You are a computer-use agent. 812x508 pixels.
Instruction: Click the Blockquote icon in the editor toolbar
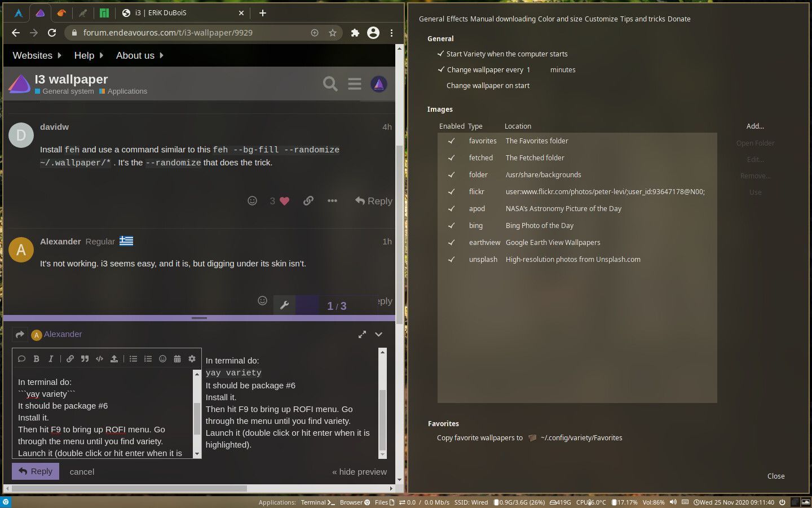[85, 358]
